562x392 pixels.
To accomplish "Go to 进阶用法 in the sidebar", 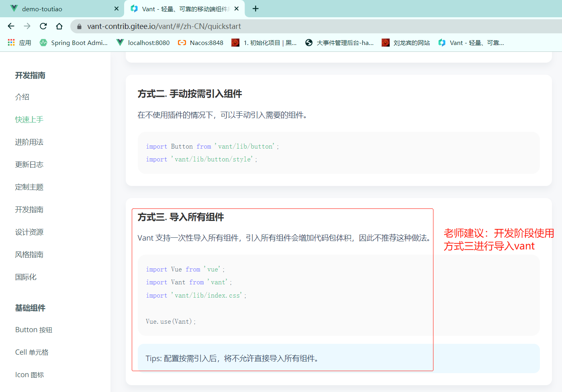I will click(29, 142).
